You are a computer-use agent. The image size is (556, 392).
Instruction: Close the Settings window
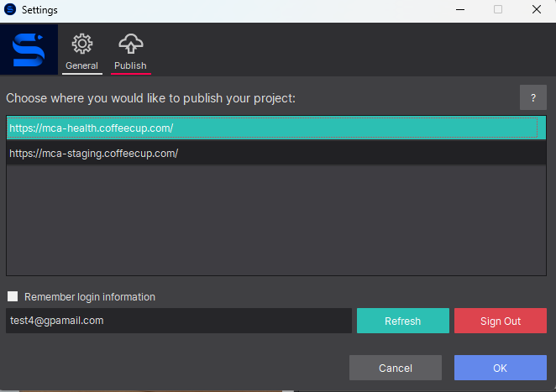point(537,9)
